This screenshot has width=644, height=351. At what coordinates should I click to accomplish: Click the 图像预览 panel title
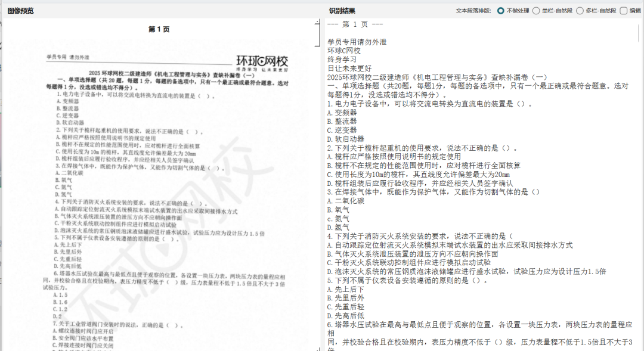[x=20, y=11]
